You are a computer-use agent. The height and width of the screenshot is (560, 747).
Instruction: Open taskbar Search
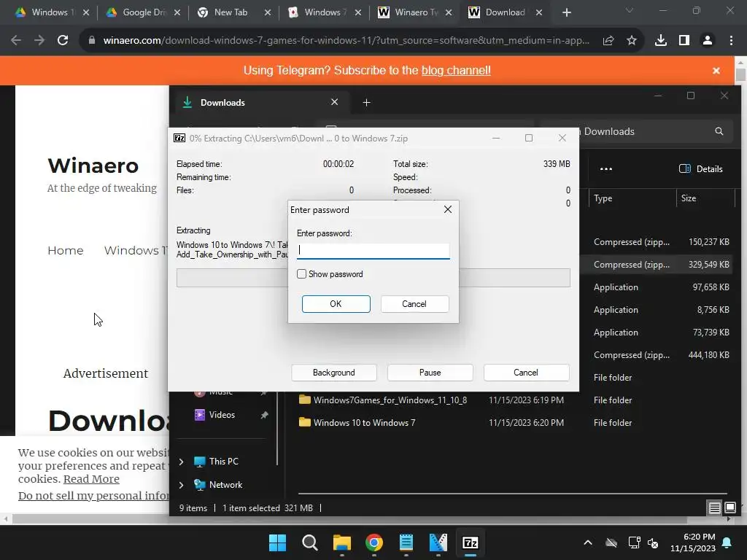pyautogui.click(x=310, y=542)
